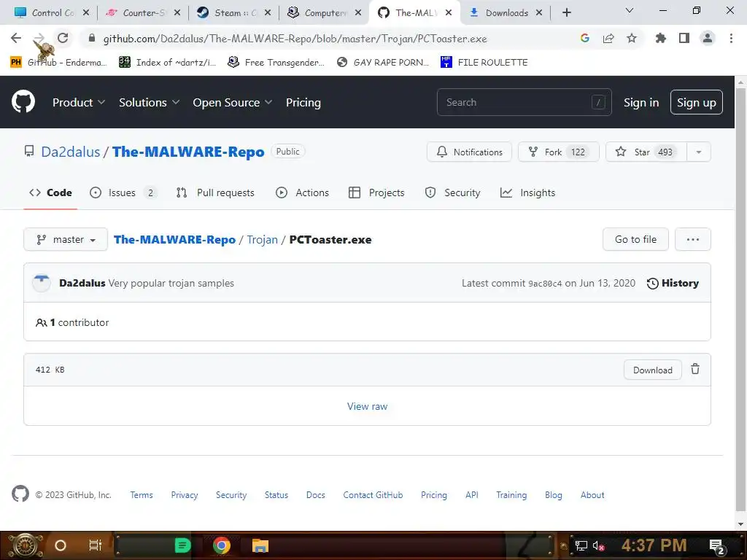
Task: Expand the Open Source menu
Action: [x=233, y=102]
